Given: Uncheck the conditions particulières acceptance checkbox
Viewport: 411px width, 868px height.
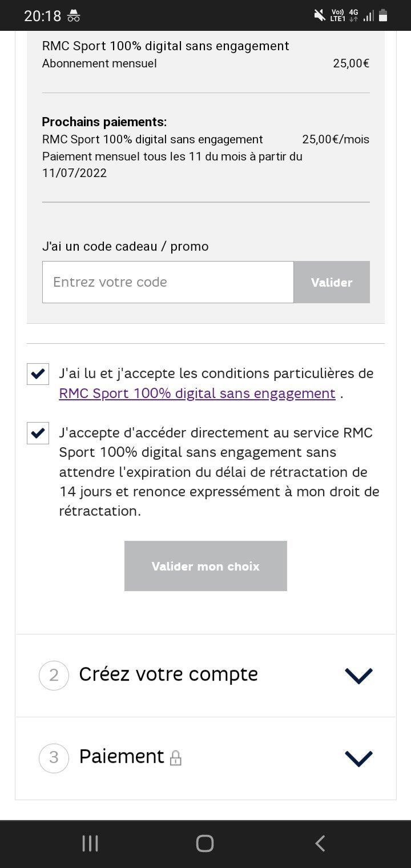Looking at the screenshot, I should pyautogui.click(x=38, y=374).
